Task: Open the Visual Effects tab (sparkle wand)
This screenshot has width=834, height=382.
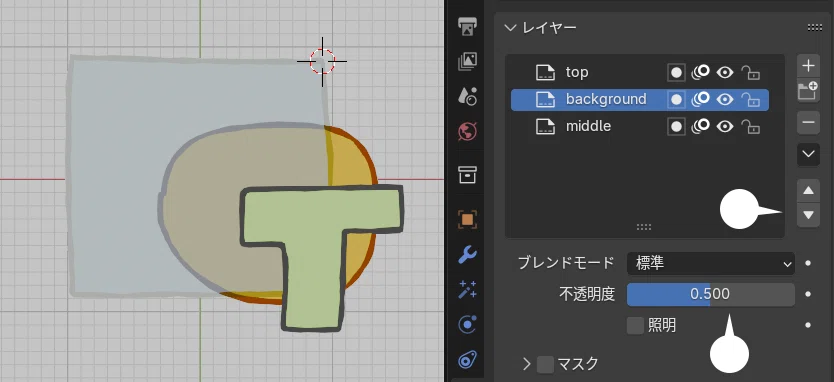Action: click(468, 289)
